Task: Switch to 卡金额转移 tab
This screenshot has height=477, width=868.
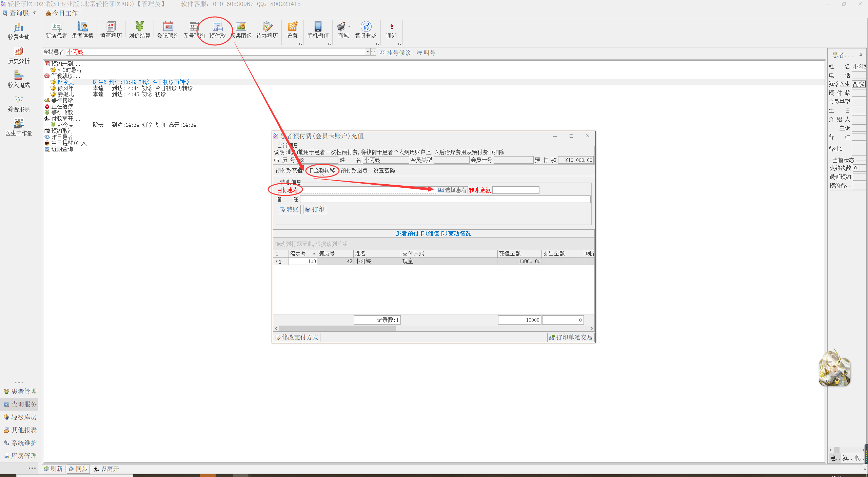Action: click(322, 170)
